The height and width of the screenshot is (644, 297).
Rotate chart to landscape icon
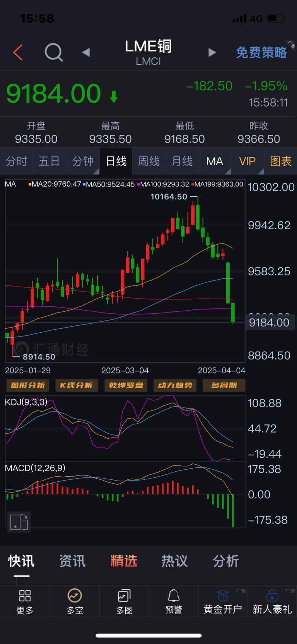pyautogui.click(x=19, y=522)
